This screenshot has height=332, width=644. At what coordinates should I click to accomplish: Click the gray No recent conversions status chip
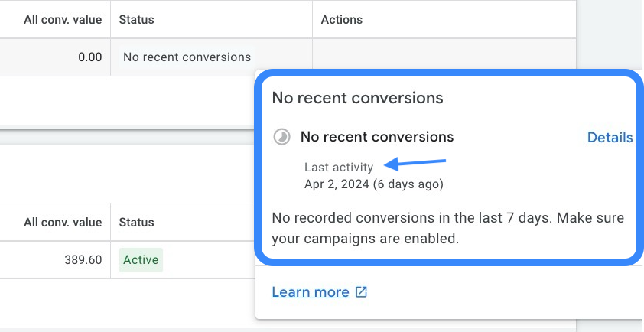187,57
